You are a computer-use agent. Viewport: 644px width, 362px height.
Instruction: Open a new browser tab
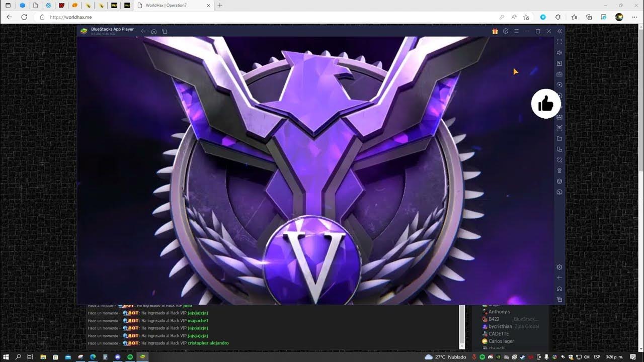pyautogui.click(x=219, y=6)
